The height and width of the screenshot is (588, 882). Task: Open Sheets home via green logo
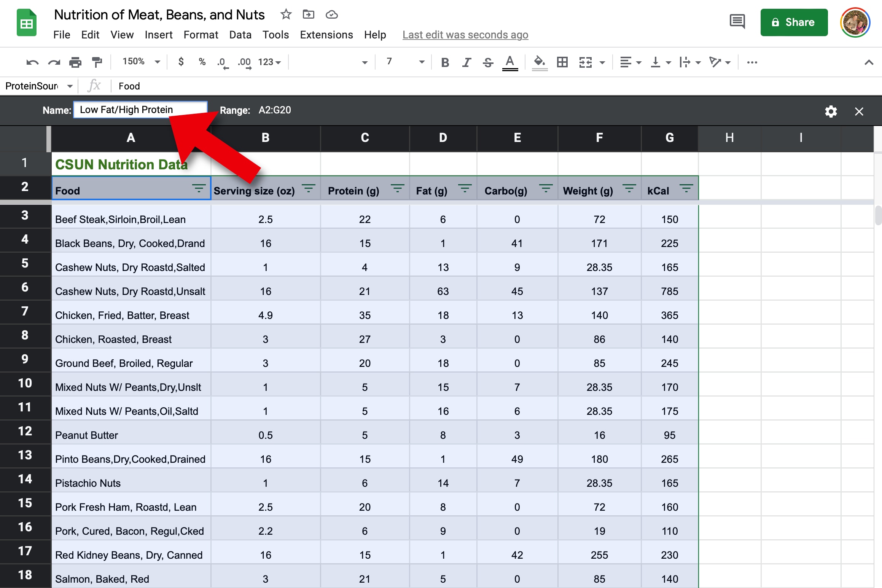(27, 23)
